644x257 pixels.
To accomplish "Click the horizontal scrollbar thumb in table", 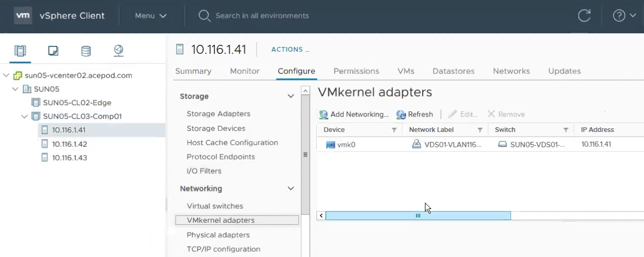I will [x=418, y=215].
